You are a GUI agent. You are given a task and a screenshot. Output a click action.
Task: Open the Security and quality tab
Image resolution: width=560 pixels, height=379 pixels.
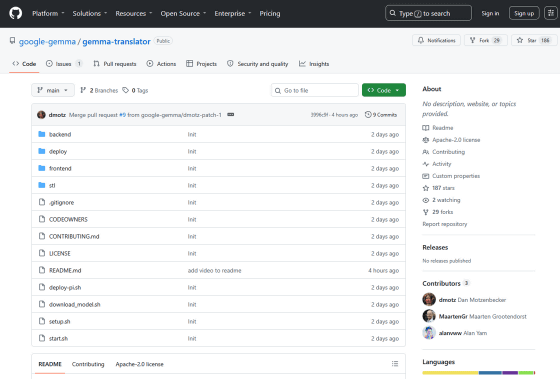[x=258, y=64]
